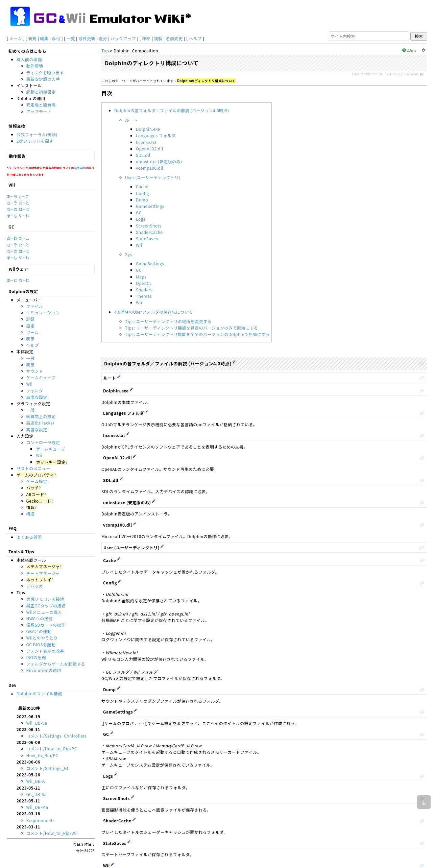Open Riivolutionの適用 sidebar link
This screenshot has width=434, height=868.
pyautogui.click(x=44, y=671)
